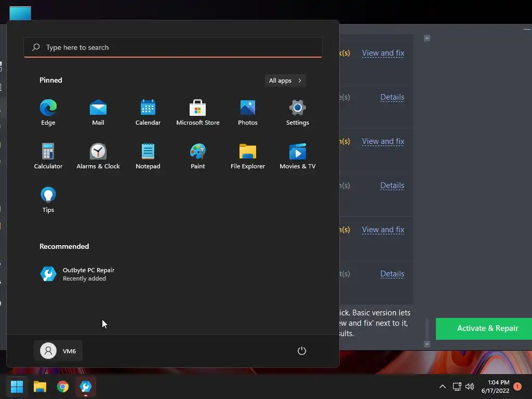Launch the Calculator app
532x399 pixels.
pos(48,156)
